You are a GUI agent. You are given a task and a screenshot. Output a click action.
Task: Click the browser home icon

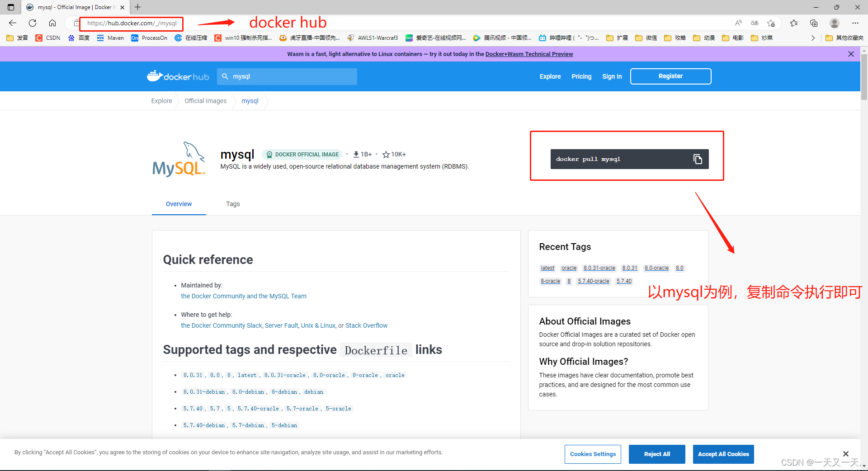(52, 23)
